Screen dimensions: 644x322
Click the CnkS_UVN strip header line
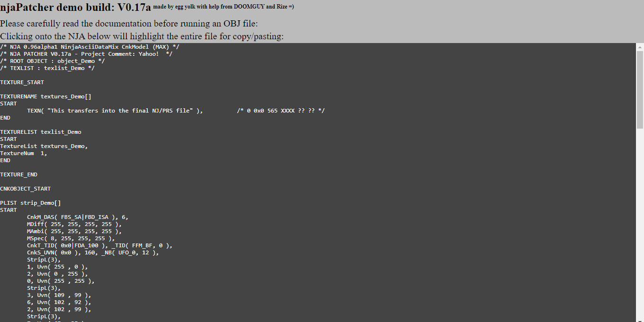point(93,252)
